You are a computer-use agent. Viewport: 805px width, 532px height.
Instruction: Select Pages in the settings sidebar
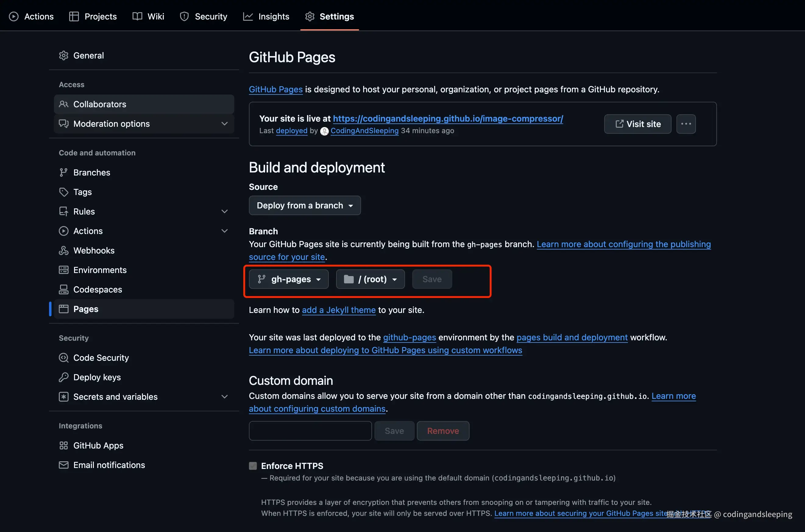pyautogui.click(x=144, y=309)
